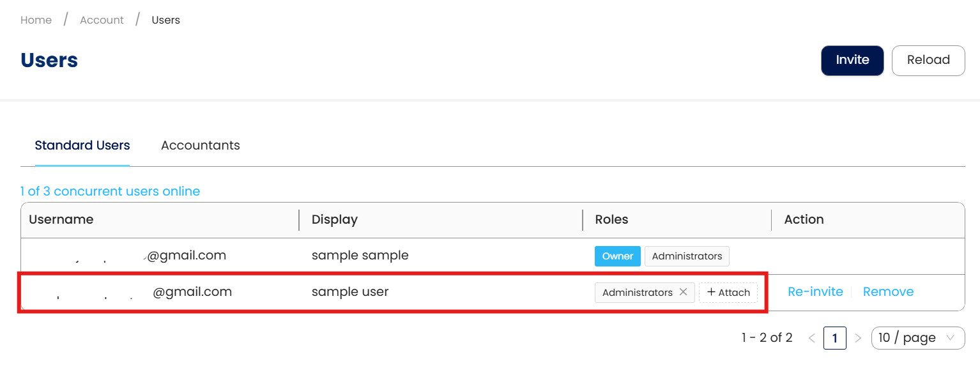Screen dimensions: 980x370
Task: Click the Username column header
Action: pyautogui.click(x=61, y=220)
